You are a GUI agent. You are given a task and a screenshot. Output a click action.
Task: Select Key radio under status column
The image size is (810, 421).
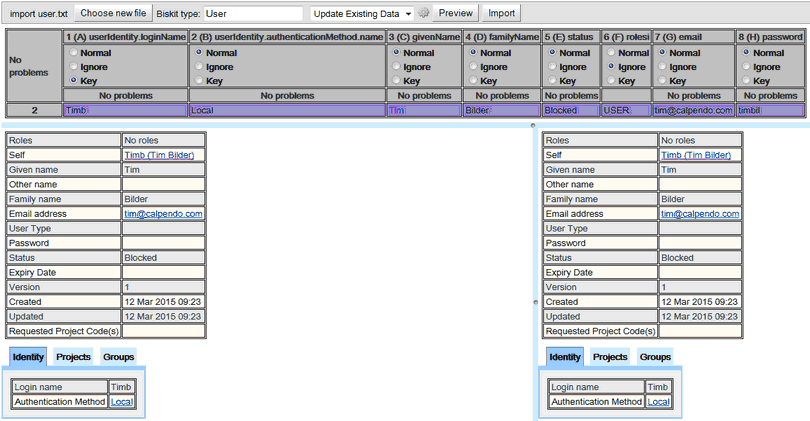[550, 80]
